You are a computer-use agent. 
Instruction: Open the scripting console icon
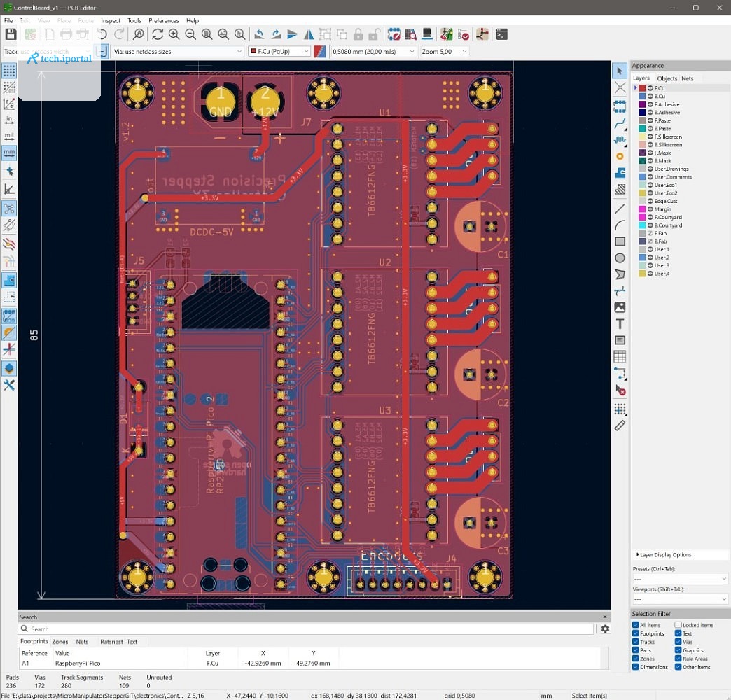pos(501,34)
